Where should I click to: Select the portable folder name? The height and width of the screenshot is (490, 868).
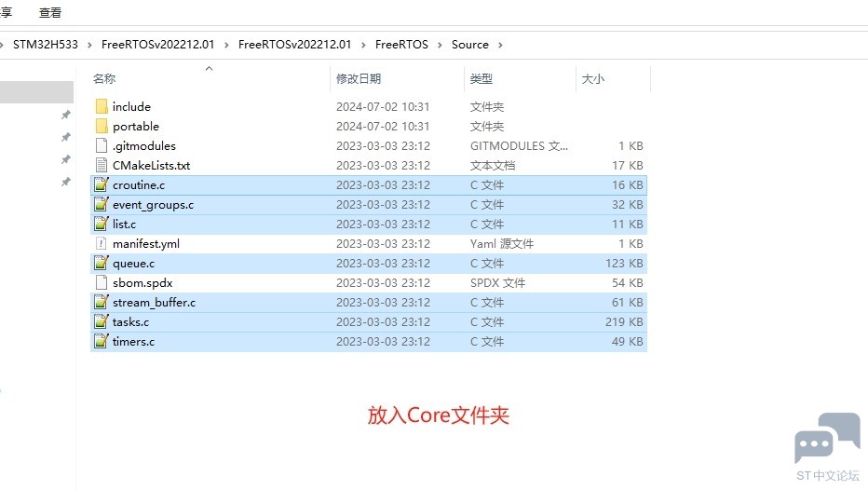click(x=136, y=127)
